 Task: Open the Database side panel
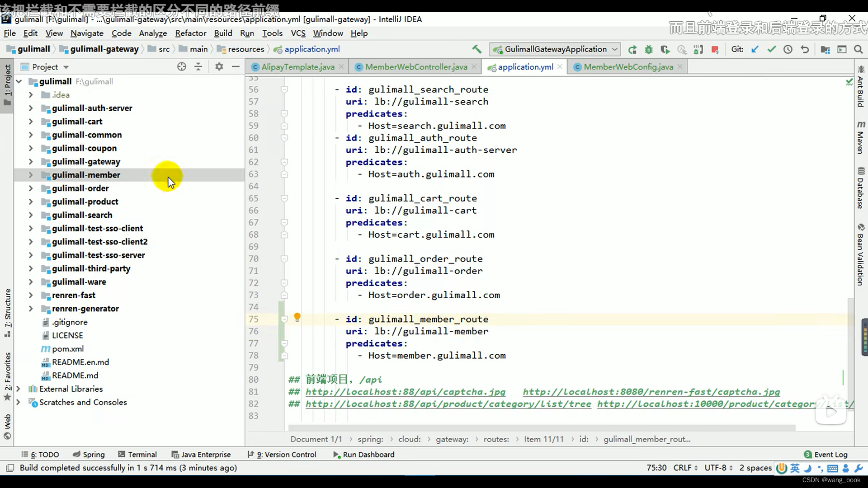tap(861, 188)
